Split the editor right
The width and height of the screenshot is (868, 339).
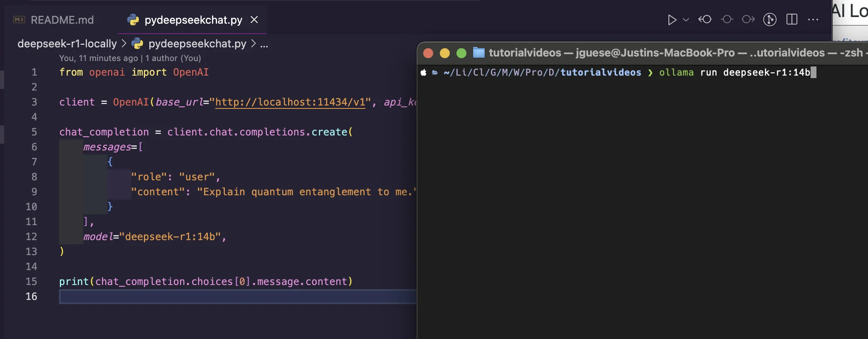(x=792, y=20)
